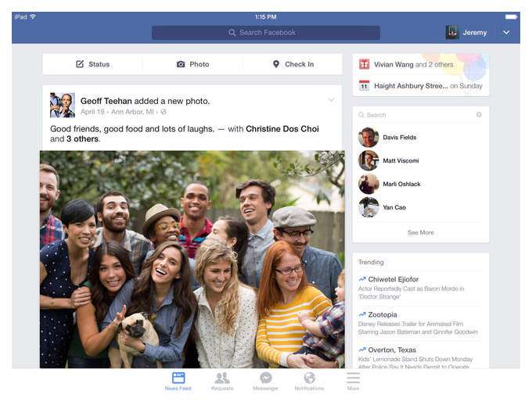
Task: Click See More in contacts list
Action: coord(421,232)
